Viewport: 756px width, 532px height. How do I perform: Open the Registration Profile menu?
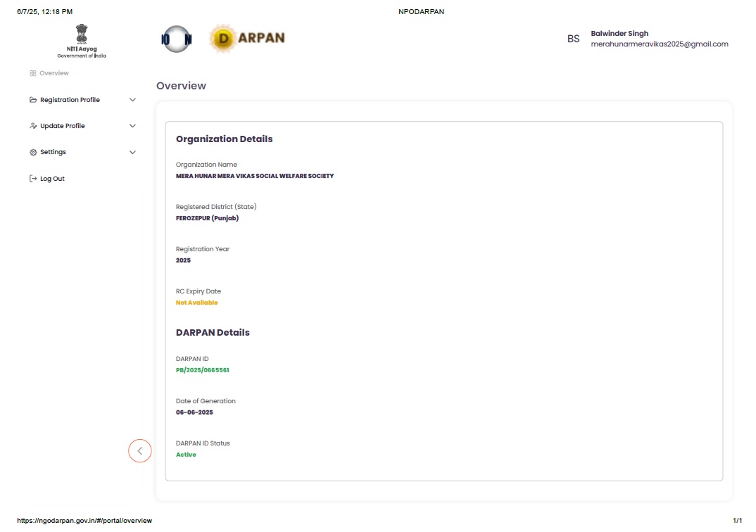click(x=70, y=100)
